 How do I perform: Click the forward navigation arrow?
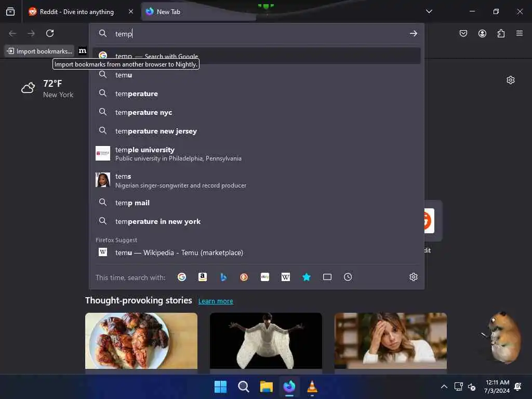(31, 33)
